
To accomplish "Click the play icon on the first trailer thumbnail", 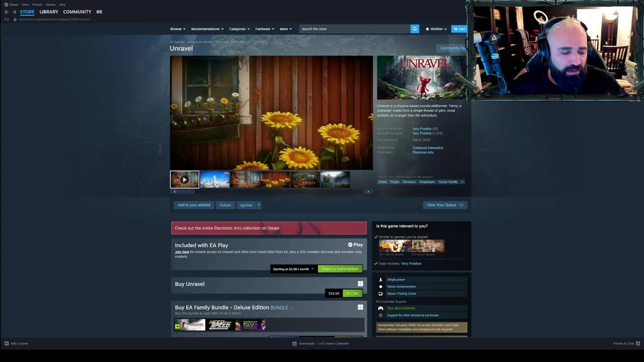I will coord(185,179).
